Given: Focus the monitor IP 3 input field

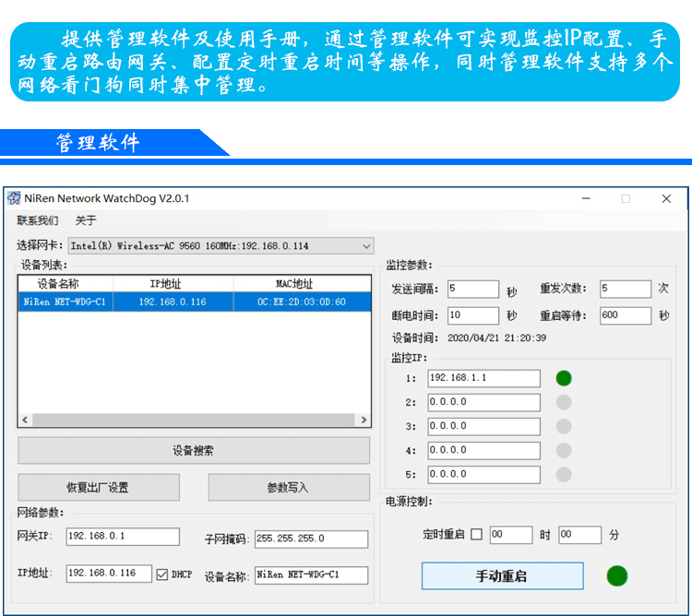Looking at the screenshot, I should tap(483, 426).
